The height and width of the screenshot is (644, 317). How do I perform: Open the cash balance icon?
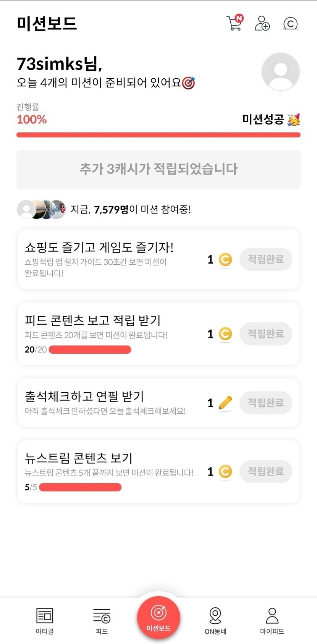(x=290, y=24)
